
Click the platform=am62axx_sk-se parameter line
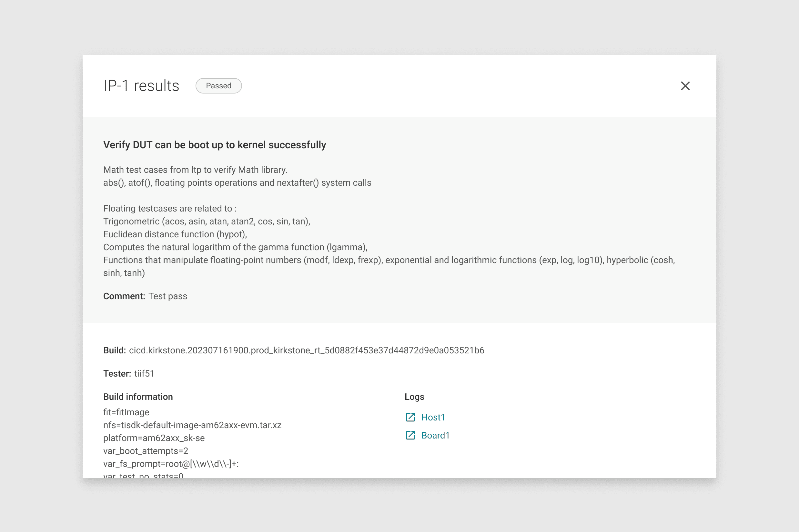click(x=154, y=438)
